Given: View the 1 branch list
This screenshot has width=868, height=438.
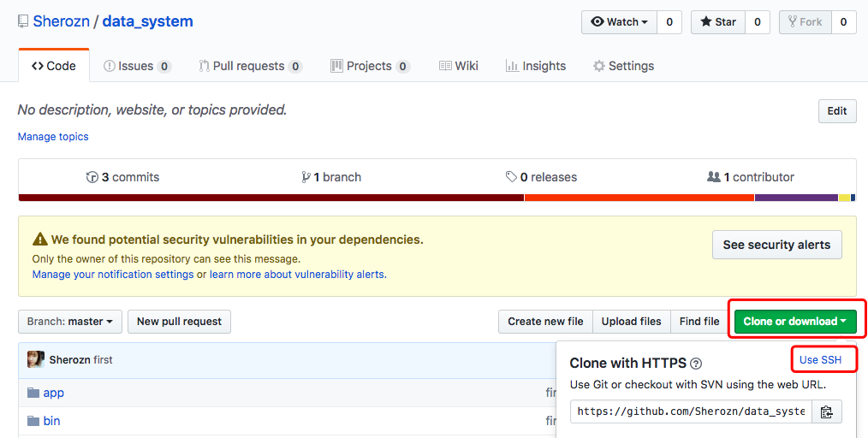Looking at the screenshot, I should coord(331,177).
